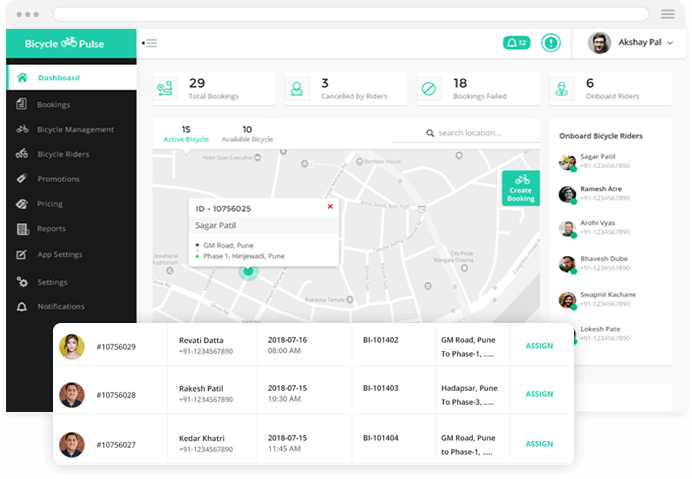Image resolution: width=692 pixels, height=479 pixels.
Task: Click the Bicycle Riders icon in sidebar
Action: (x=22, y=154)
